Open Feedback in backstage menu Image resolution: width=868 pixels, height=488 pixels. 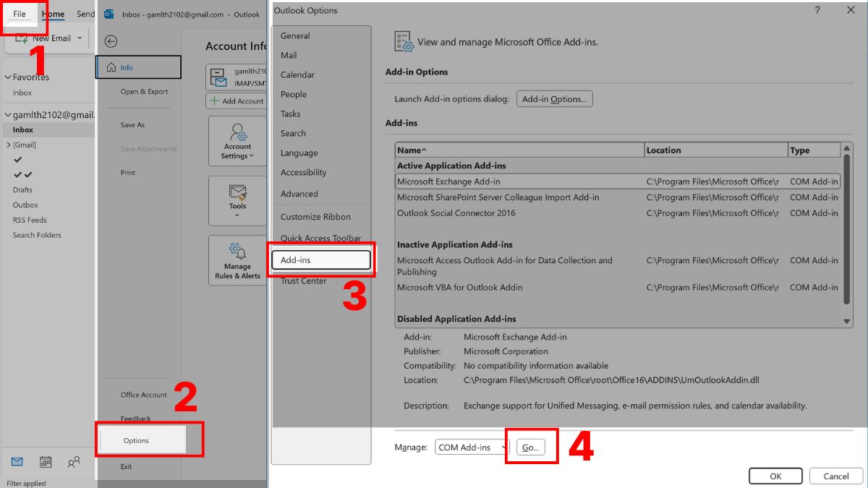coord(136,419)
